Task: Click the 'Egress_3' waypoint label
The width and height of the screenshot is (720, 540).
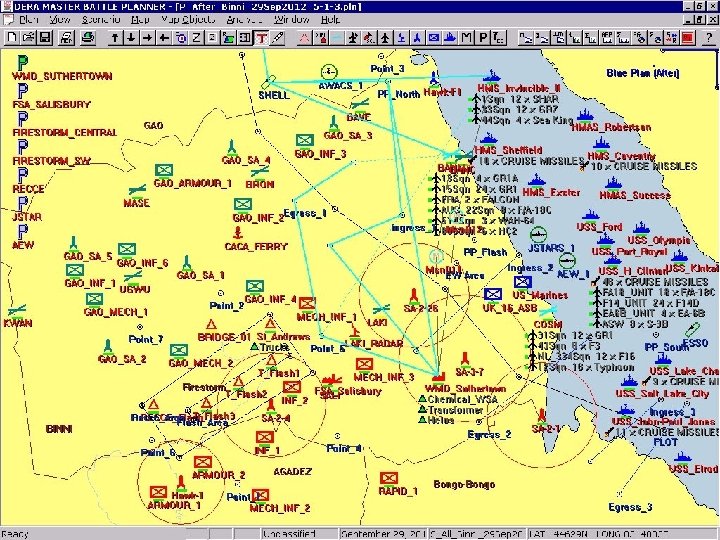Action: point(630,507)
